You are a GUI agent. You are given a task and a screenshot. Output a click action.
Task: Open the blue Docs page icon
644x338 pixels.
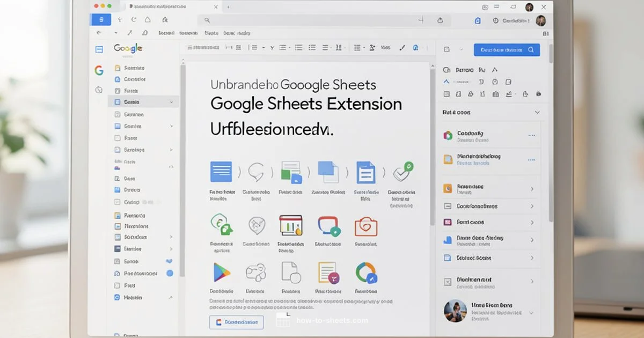(365, 173)
